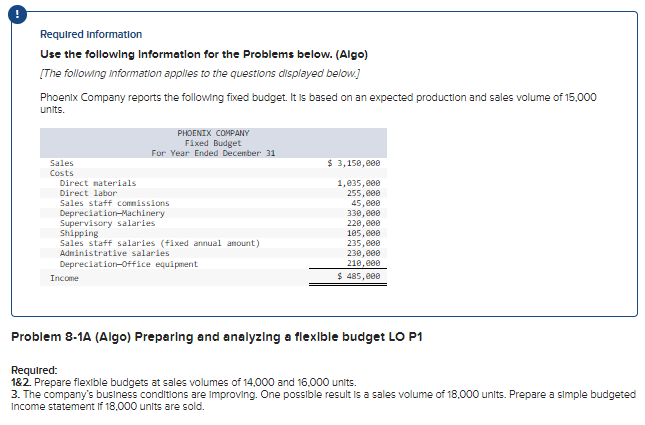The width and height of the screenshot is (645, 425).
Task: Click the 'Depreciation—Machinery' row label
Action: click(x=112, y=213)
